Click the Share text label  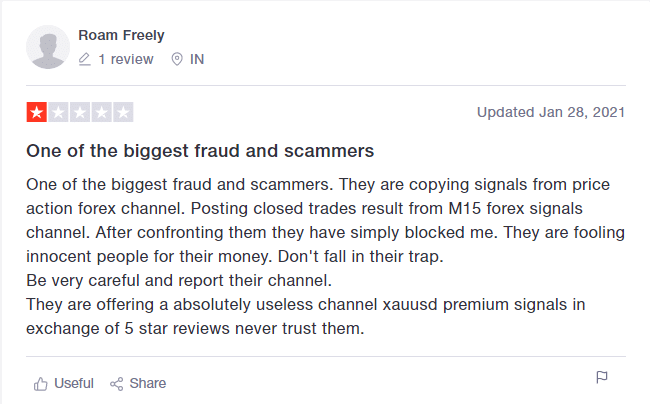click(x=148, y=383)
